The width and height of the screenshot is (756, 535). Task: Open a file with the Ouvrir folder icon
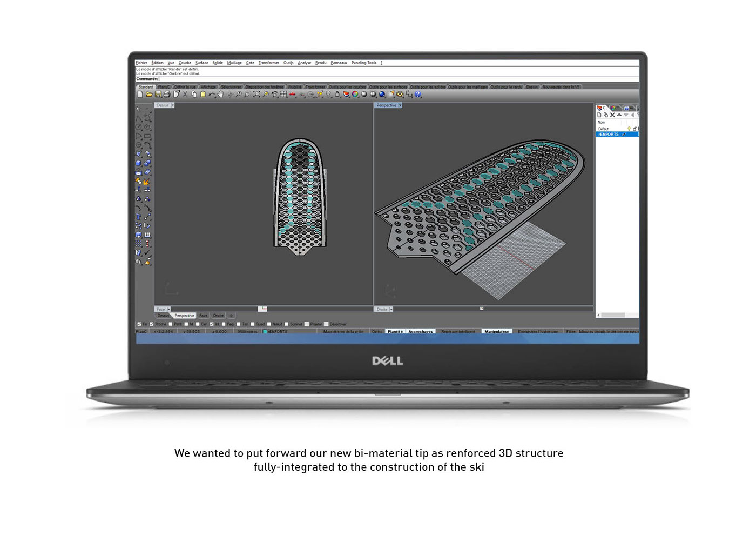(150, 94)
